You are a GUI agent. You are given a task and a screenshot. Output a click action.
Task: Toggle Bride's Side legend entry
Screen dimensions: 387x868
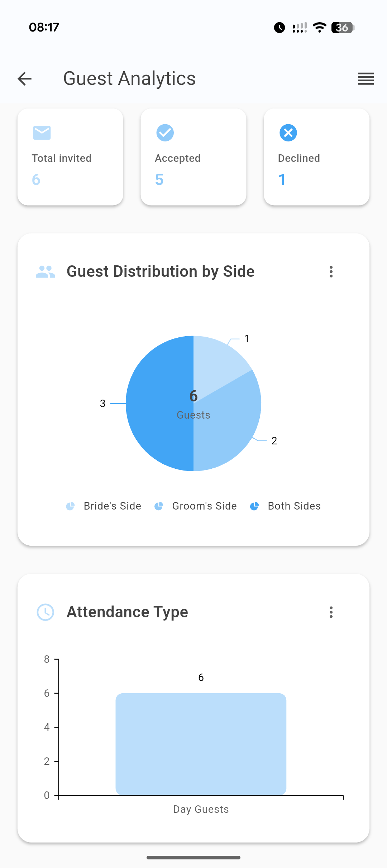click(104, 506)
